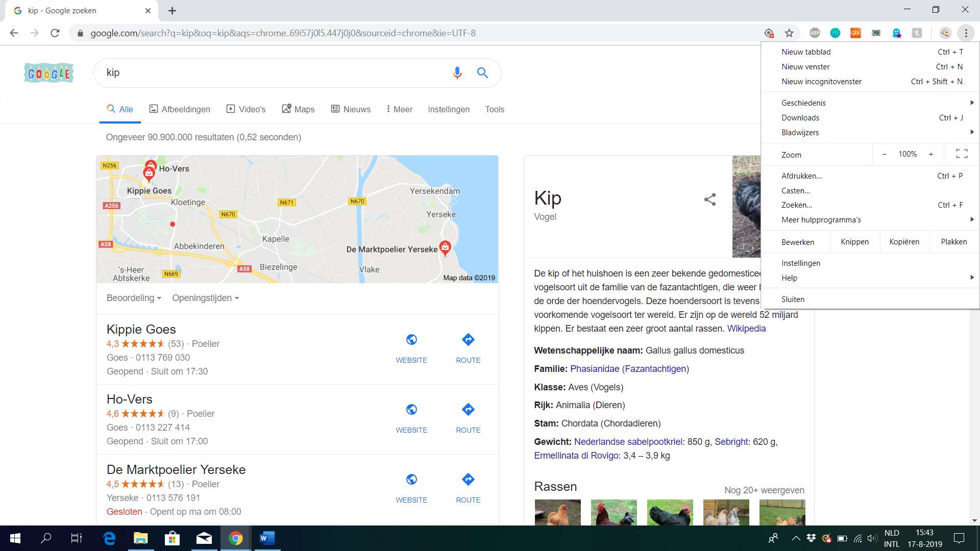Get route icon for Ho-Vers
Screen dimensions: 980x551
click(x=468, y=410)
